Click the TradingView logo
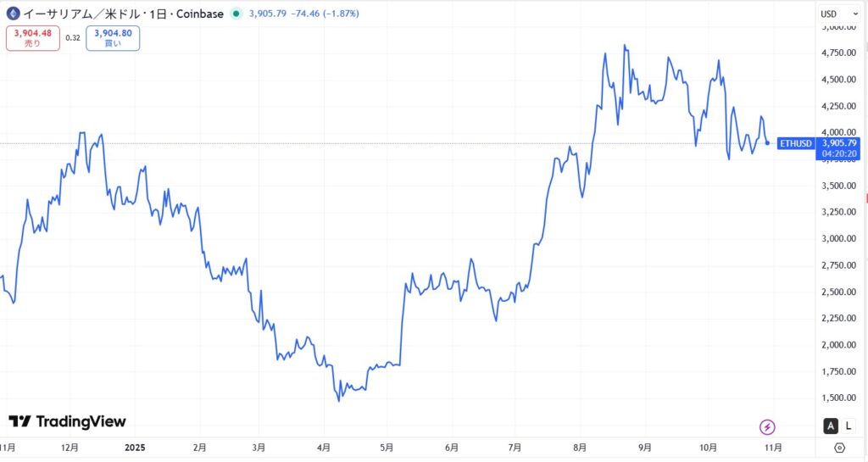The height and width of the screenshot is (462, 868). [x=67, y=421]
